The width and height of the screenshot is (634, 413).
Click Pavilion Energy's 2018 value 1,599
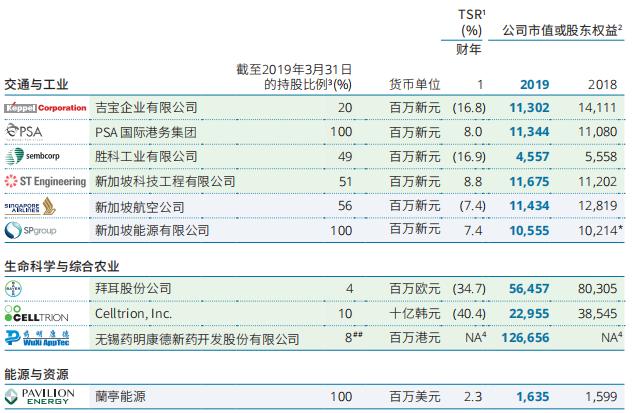pos(601,396)
